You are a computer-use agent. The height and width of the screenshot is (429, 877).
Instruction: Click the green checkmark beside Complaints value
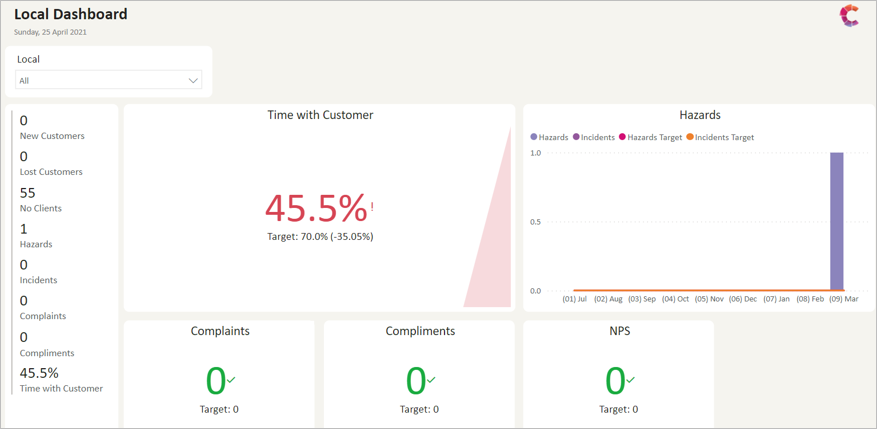coord(232,380)
